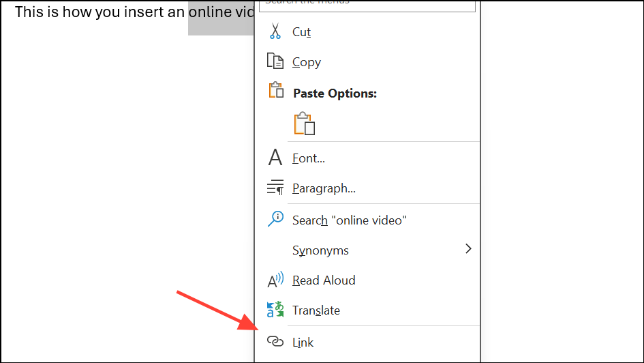Click inside the Search the menus box

pyautogui.click(x=368, y=4)
